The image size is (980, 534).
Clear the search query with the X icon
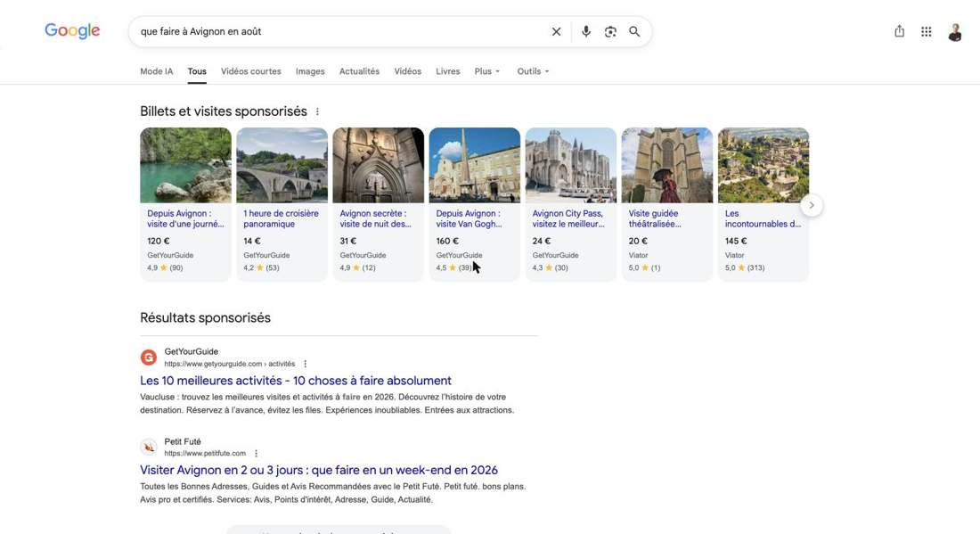pyautogui.click(x=556, y=31)
